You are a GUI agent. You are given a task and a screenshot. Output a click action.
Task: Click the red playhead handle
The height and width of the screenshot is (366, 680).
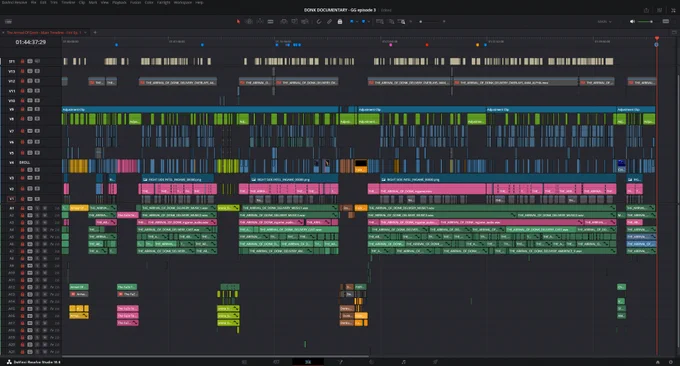tap(657, 39)
